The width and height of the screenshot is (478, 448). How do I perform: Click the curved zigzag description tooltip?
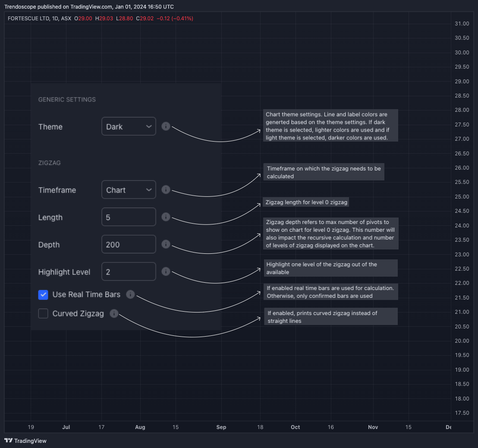pos(331,316)
